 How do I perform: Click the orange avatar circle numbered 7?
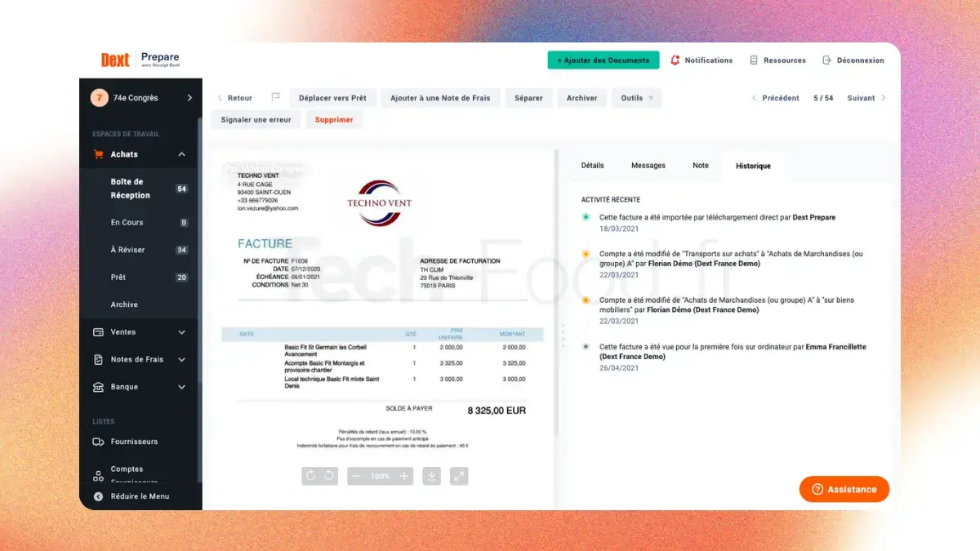[x=100, y=98]
